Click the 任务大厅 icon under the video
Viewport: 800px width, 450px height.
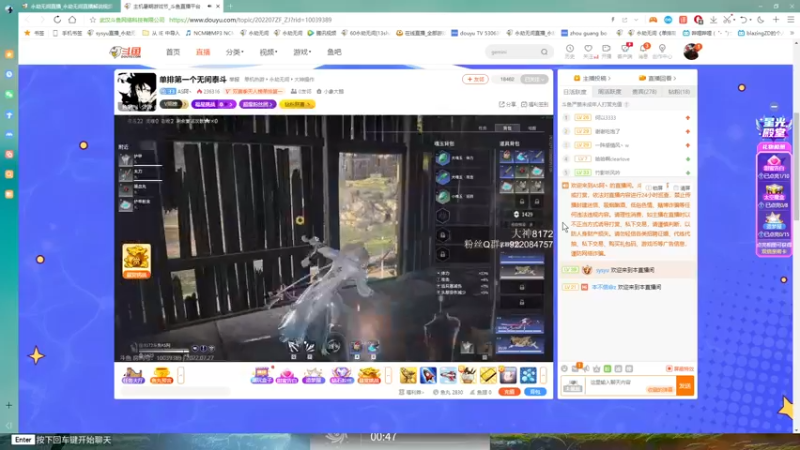(x=133, y=376)
